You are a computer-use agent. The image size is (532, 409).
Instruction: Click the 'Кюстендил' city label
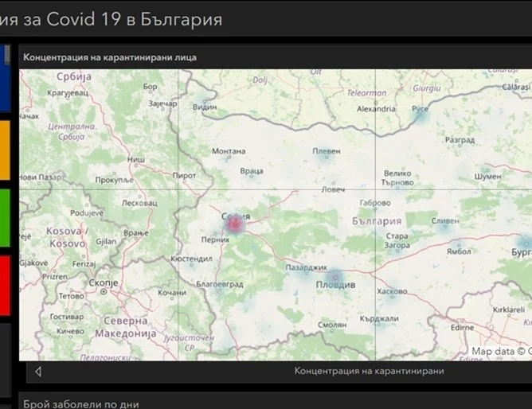tap(191, 259)
